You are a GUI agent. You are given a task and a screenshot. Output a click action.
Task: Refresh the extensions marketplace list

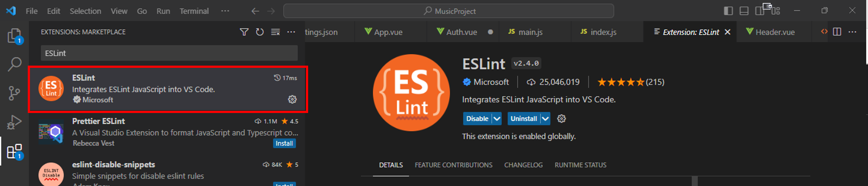(x=260, y=32)
